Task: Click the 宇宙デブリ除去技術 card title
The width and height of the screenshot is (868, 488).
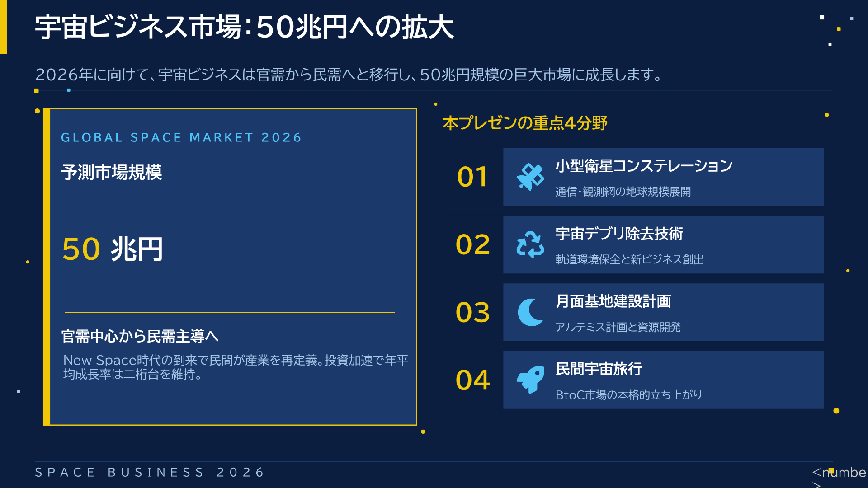Action: point(619,234)
